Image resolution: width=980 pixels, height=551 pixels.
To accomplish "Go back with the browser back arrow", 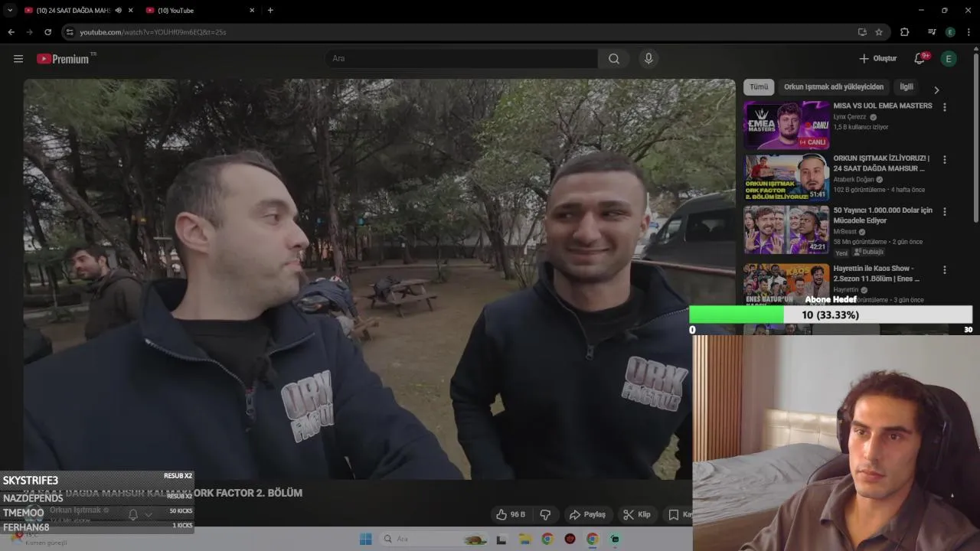I will 11,32.
